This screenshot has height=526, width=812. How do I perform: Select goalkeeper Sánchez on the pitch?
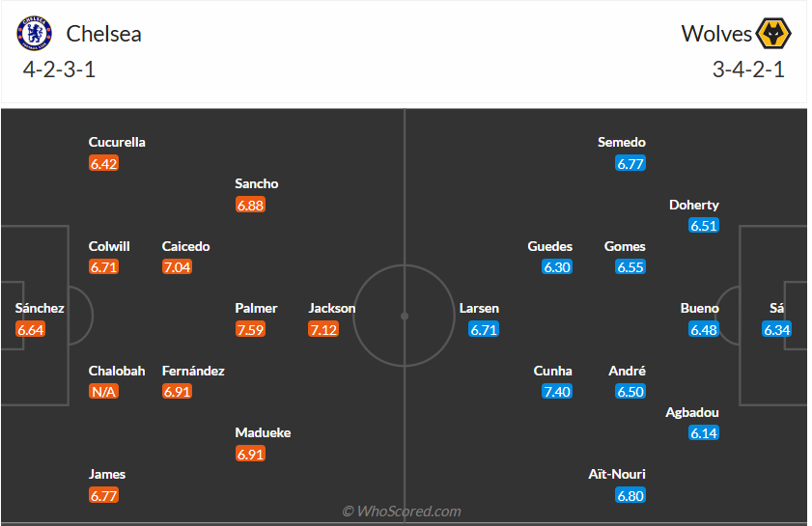click(x=40, y=309)
